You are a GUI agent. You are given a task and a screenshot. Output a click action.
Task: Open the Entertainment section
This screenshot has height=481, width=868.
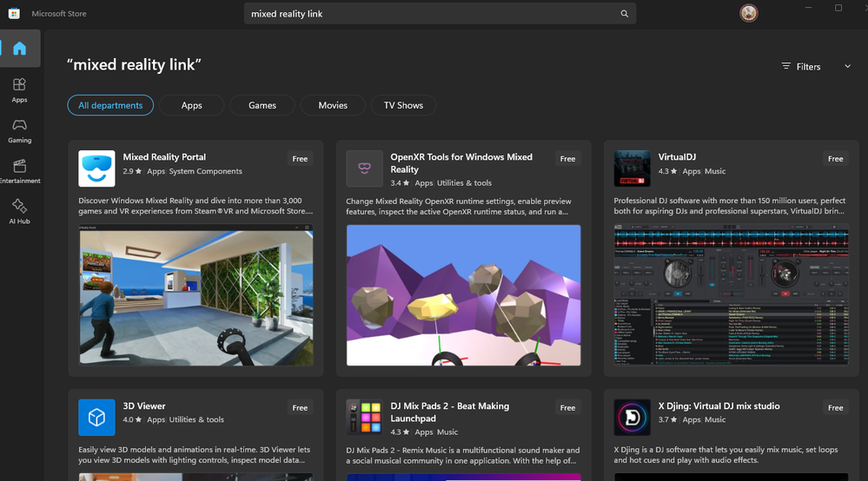coord(19,171)
